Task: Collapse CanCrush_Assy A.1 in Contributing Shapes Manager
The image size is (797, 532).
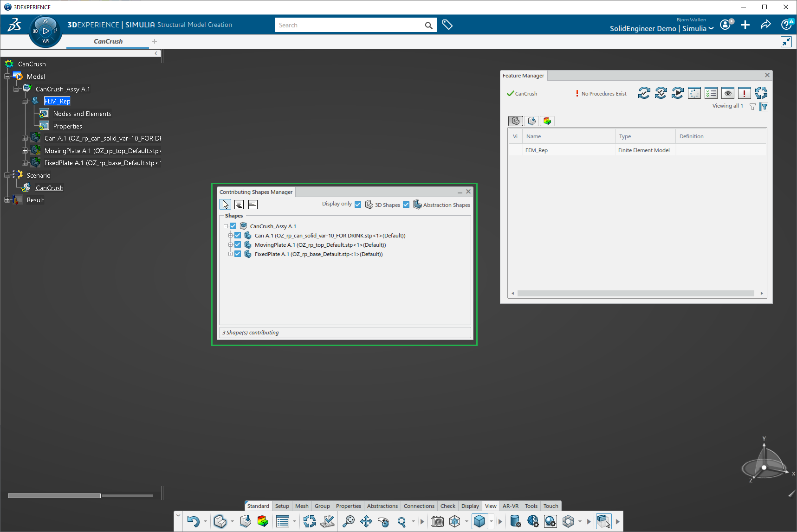Action: (226, 226)
